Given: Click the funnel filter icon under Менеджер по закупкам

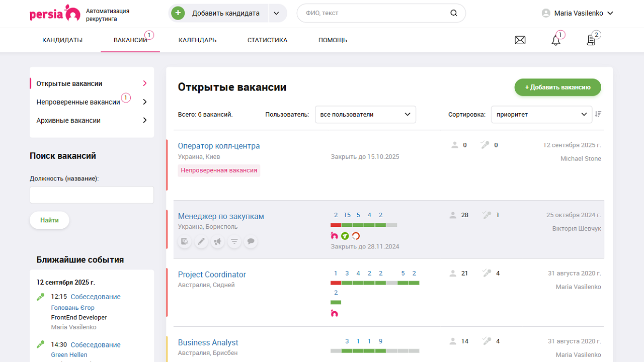Looking at the screenshot, I should (234, 242).
